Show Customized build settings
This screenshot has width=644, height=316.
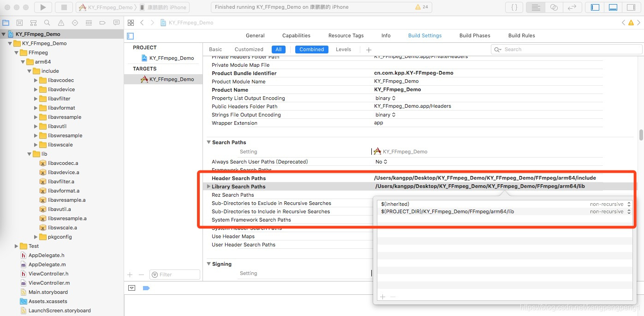249,49
